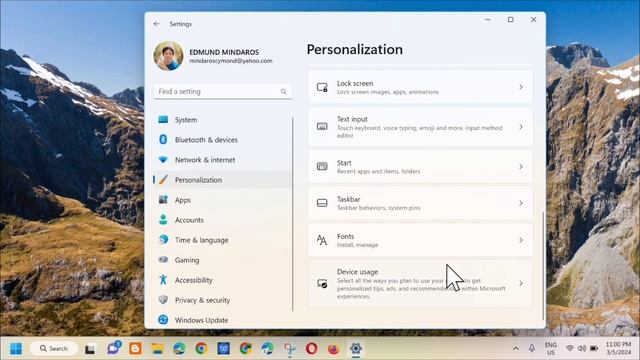Focus the Find a setting search box

(x=223, y=91)
